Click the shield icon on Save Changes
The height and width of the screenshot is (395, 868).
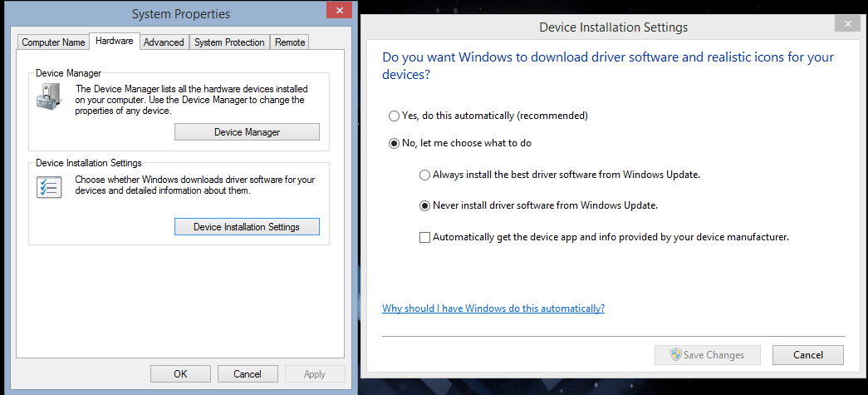[676, 354]
